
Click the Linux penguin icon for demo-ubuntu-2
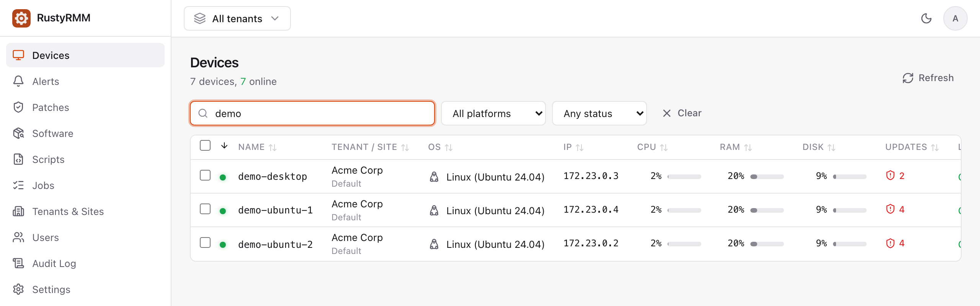(x=434, y=244)
